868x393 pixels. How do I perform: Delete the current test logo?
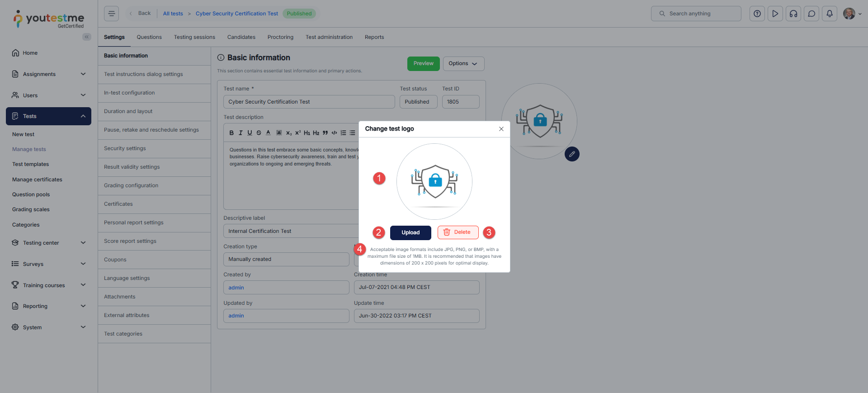coord(458,232)
